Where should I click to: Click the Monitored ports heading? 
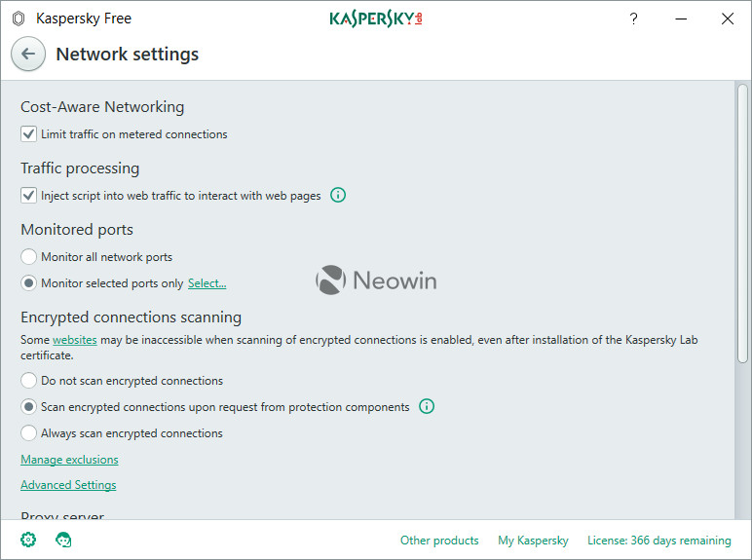77,230
